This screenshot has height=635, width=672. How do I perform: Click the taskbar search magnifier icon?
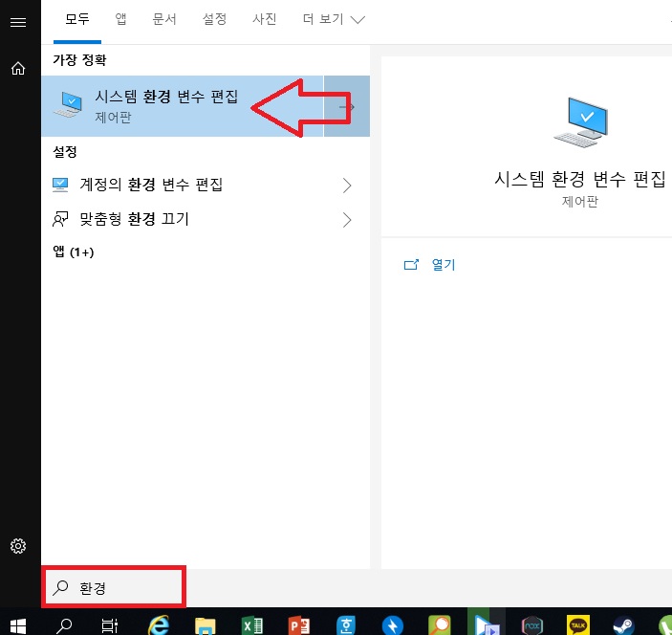(x=64, y=626)
